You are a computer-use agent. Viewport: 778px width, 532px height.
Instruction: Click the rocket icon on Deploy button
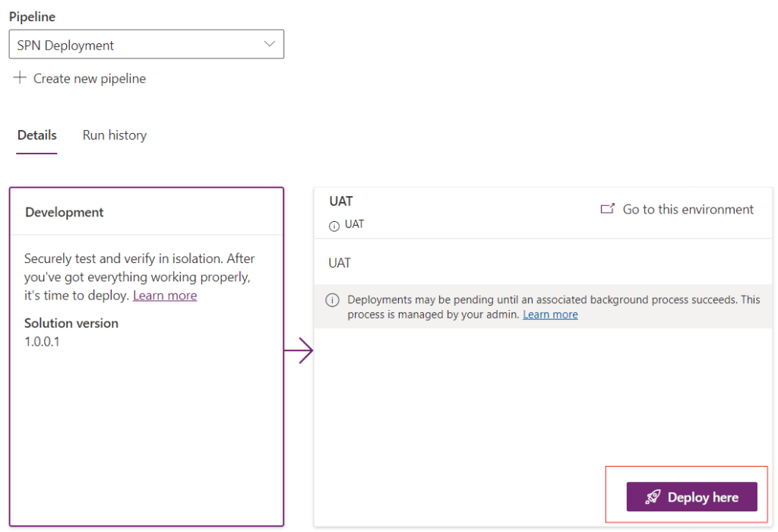pos(653,497)
